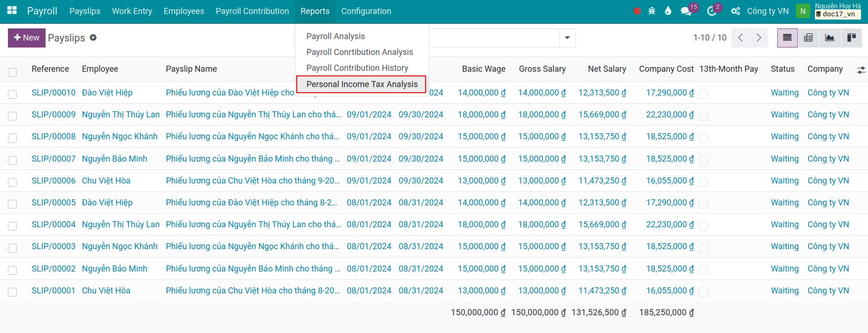The height and width of the screenshot is (333, 868).
Task: Check the SLIP/00004 row checkbox
Action: click(x=13, y=226)
